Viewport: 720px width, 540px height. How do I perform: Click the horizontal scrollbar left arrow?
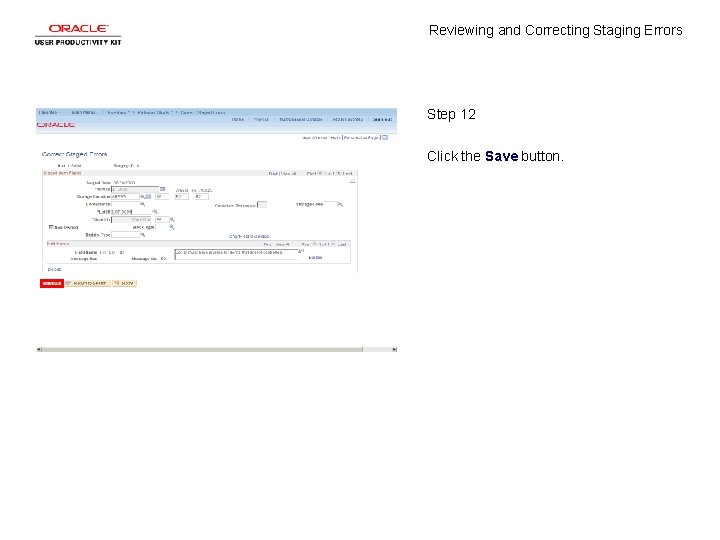pos(39,349)
